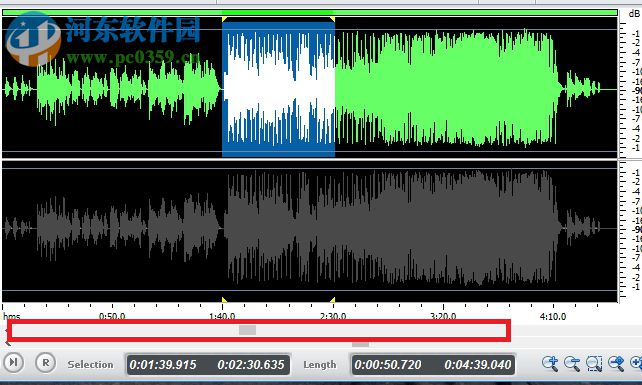The height and width of the screenshot is (385, 642).
Task: Click the top-right yellow selection end marker
Action: tap(332, 19)
